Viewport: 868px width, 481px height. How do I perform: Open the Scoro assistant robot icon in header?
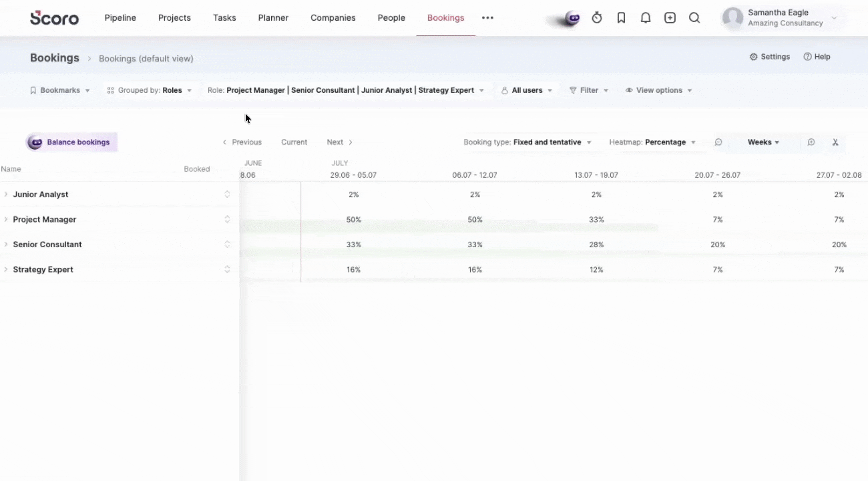pyautogui.click(x=572, y=18)
